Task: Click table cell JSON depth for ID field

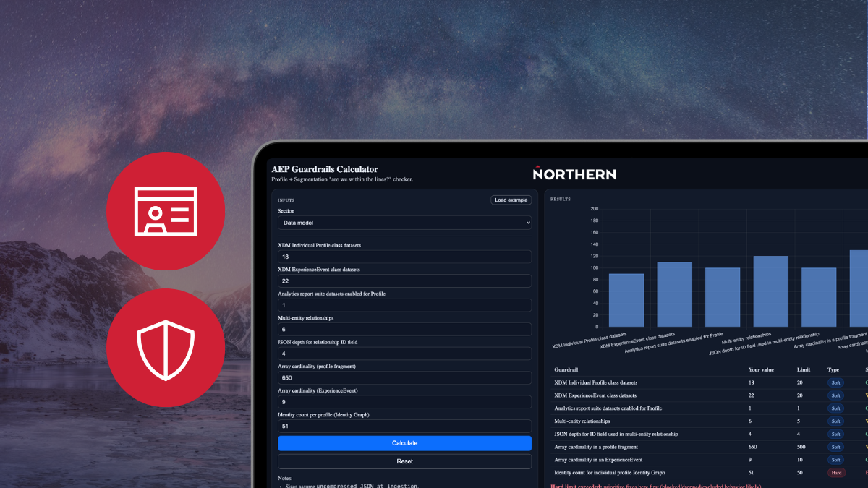Action: tap(616, 434)
